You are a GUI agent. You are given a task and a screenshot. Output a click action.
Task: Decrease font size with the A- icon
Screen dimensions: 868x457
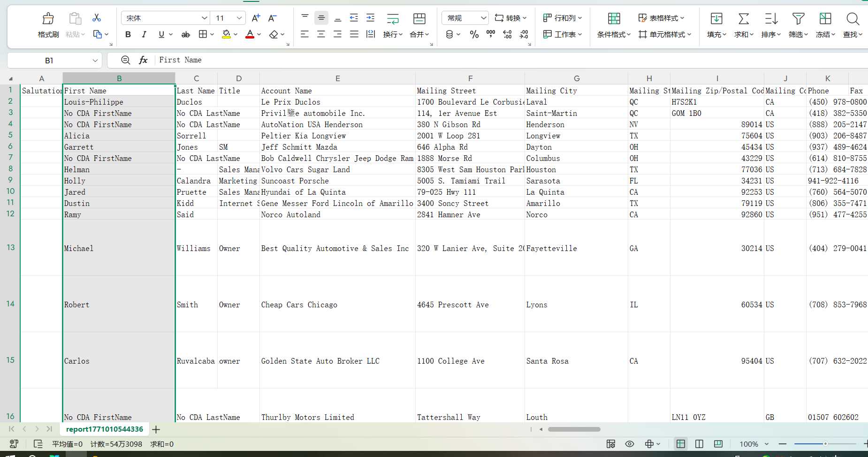[272, 18]
